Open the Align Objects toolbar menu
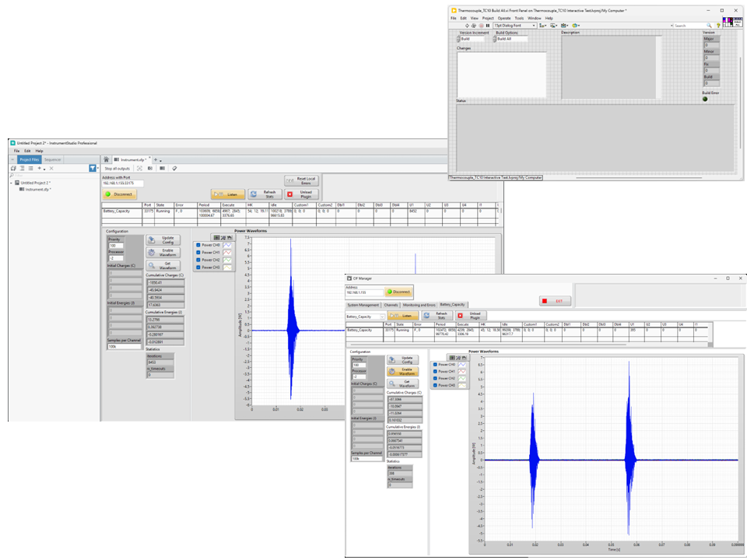 coord(542,26)
